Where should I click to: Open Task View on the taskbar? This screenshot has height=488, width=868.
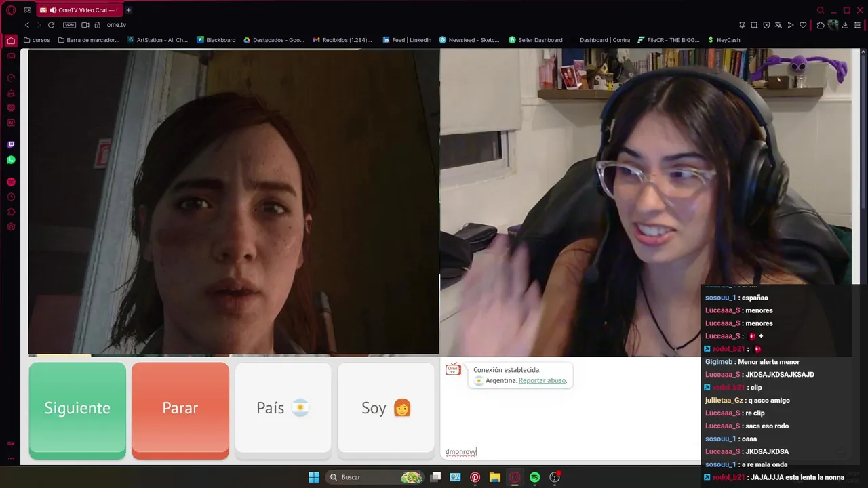[x=435, y=477]
